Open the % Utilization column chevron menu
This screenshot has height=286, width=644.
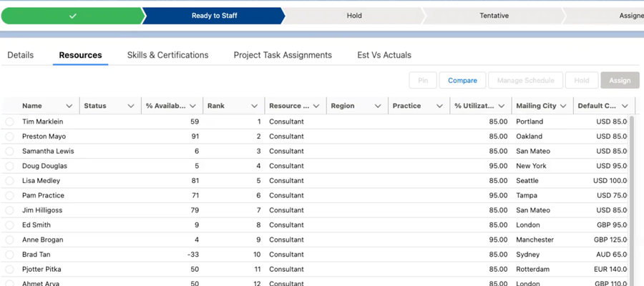coord(502,106)
